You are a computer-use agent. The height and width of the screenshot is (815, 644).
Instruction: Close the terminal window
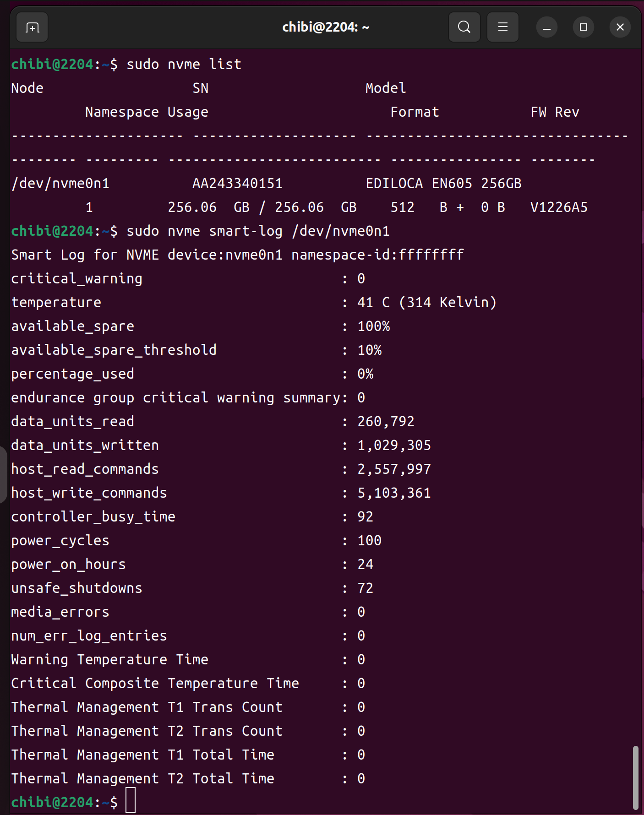[620, 27]
